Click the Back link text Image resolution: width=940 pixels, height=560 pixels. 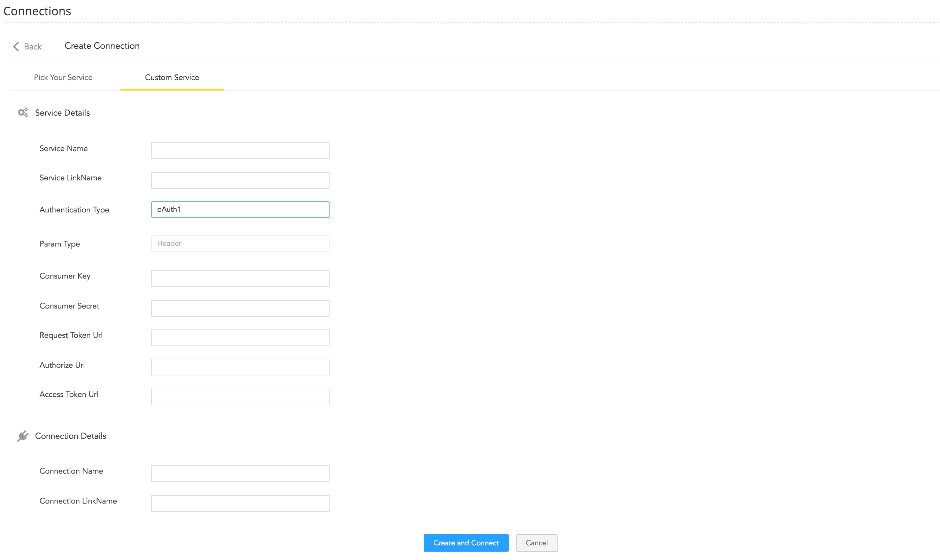[33, 46]
